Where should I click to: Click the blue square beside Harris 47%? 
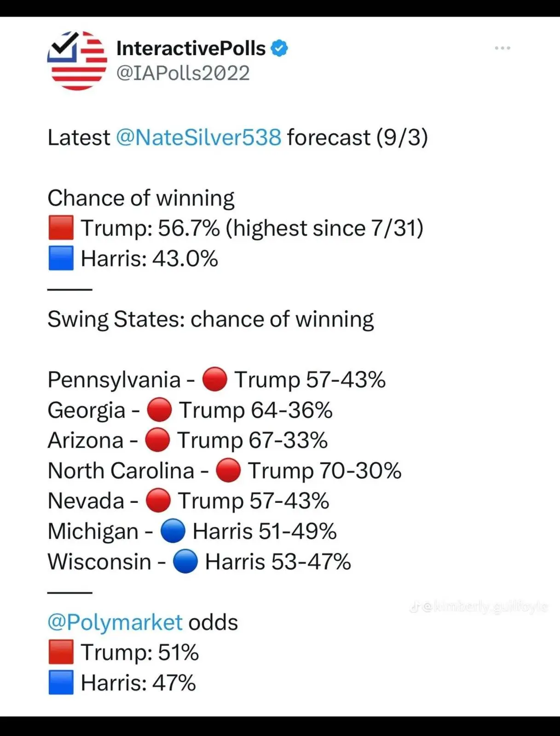(61, 683)
